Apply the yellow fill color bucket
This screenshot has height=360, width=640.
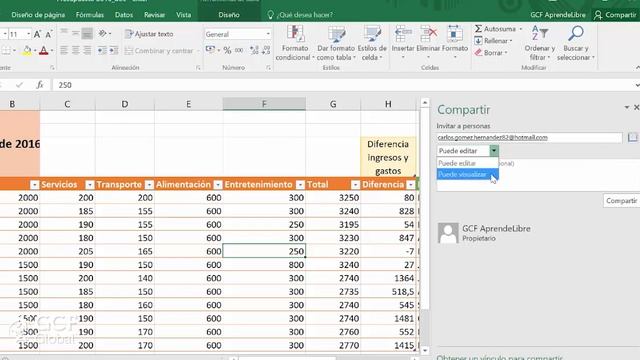pyautogui.click(x=27, y=51)
